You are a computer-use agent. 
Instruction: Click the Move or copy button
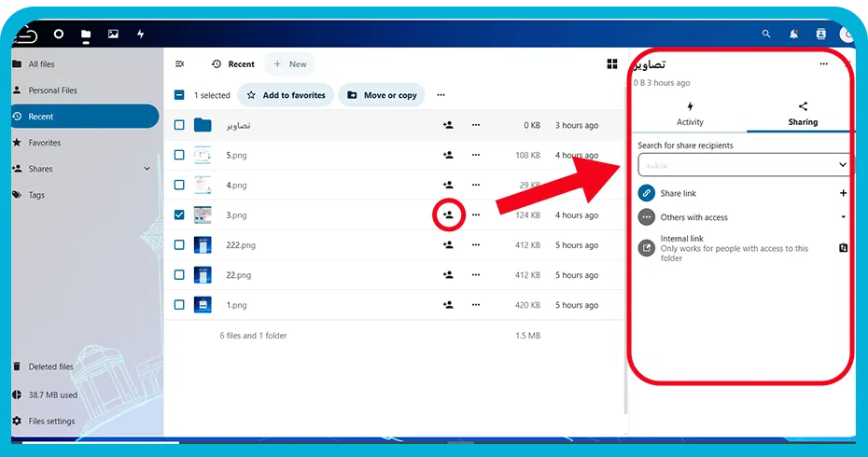click(x=382, y=95)
